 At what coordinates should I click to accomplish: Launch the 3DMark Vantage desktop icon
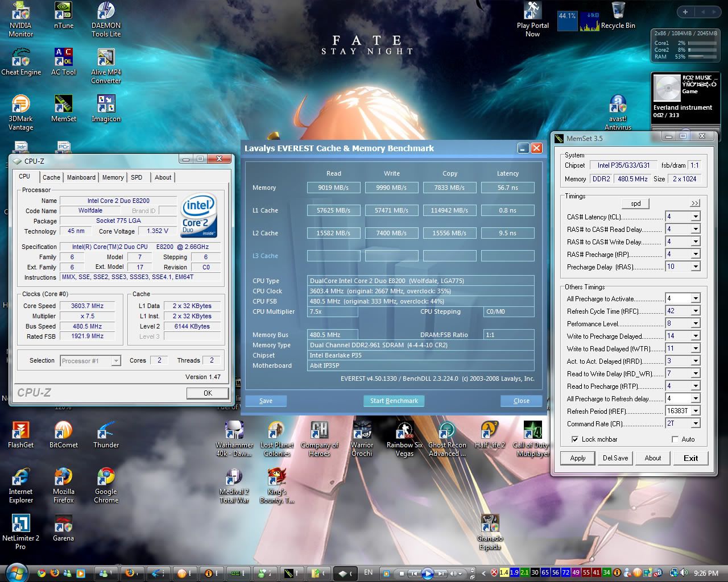[20, 105]
